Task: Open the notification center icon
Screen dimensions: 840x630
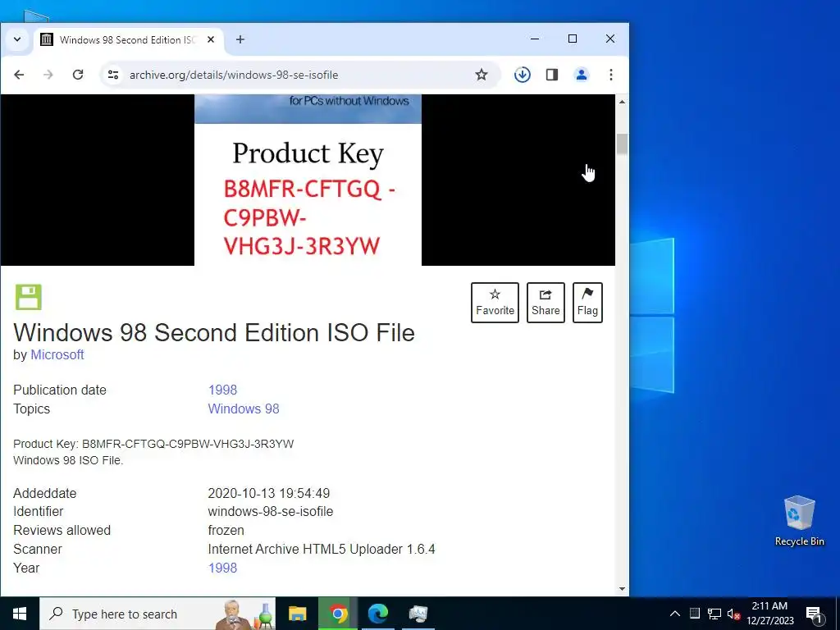Action: [x=815, y=614]
